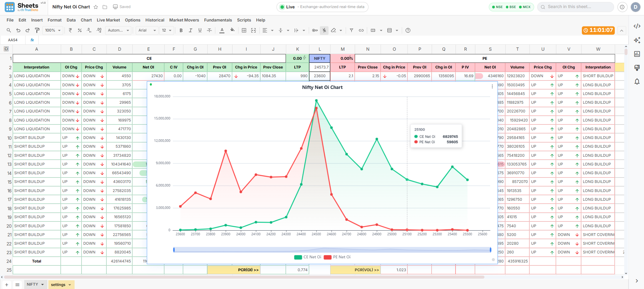Image resolution: width=644 pixels, height=289 pixels.
Task: Apply rupee currency format
Action: point(70,30)
